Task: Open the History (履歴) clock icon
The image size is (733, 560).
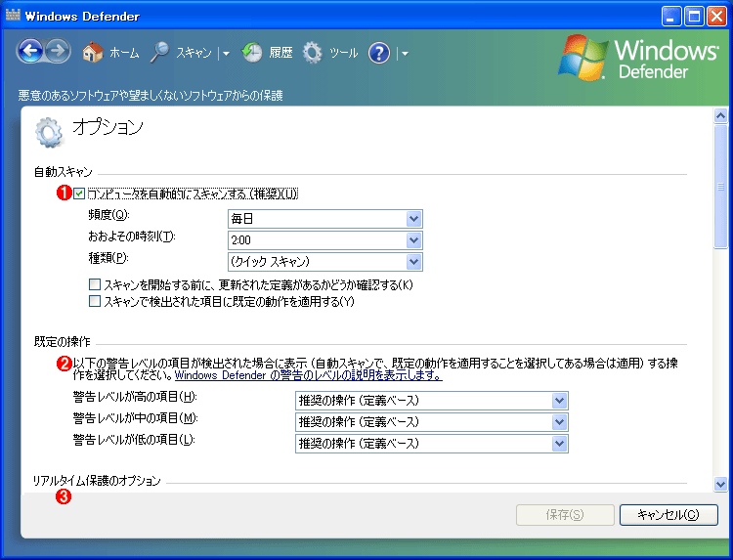Action: point(252,53)
